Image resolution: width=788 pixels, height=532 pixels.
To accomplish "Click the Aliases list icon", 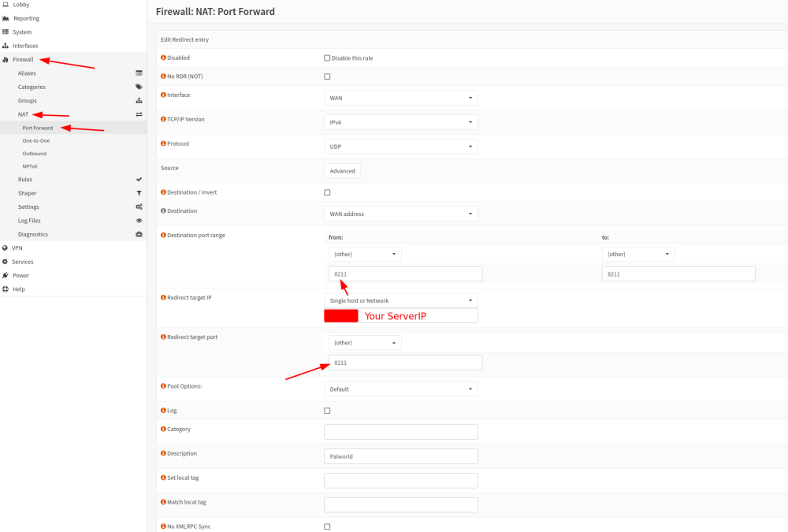I will [x=139, y=73].
